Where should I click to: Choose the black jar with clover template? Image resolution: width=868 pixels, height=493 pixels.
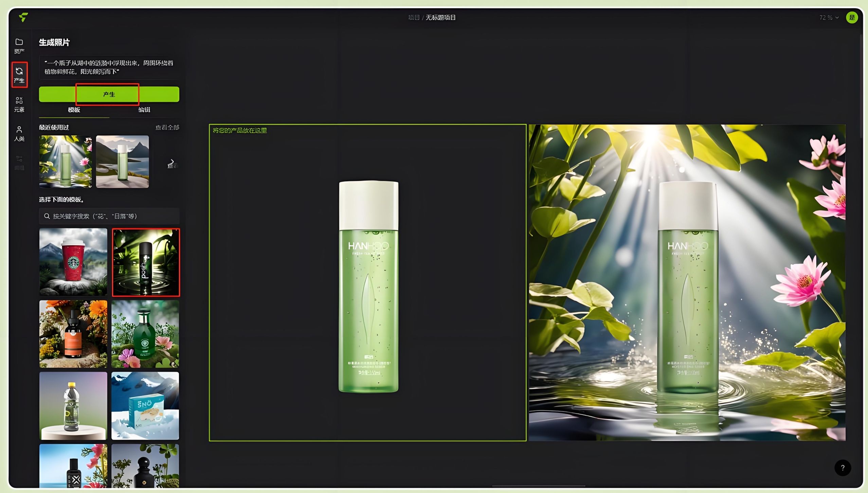[145, 466]
